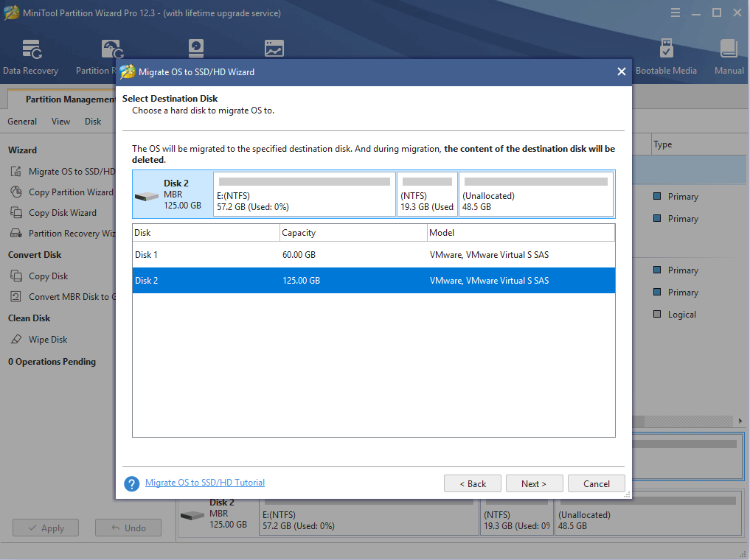Image resolution: width=750 pixels, height=560 pixels.
Task: Close the Migrate OS wizard dialog
Action: (x=622, y=71)
